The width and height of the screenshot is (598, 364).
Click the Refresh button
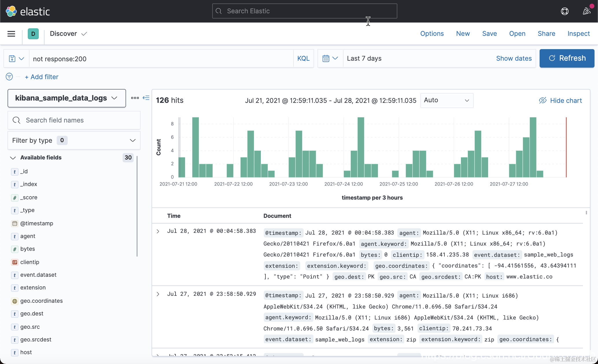pos(567,58)
